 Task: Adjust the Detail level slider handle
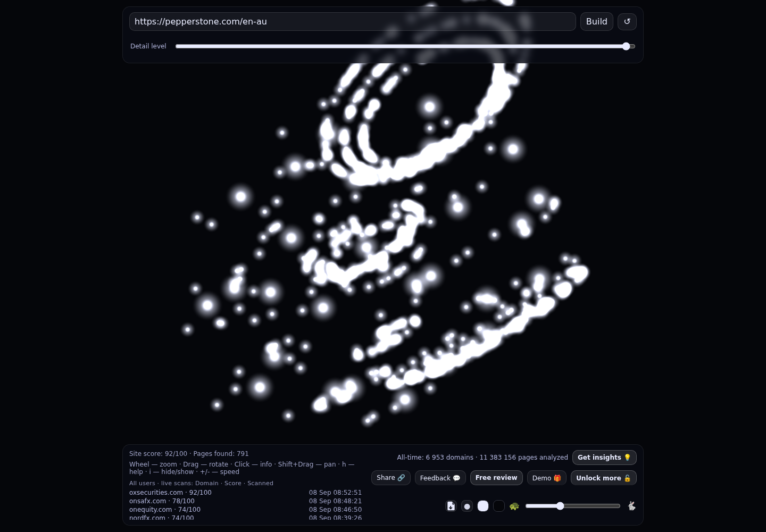pyautogui.click(x=626, y=46)
